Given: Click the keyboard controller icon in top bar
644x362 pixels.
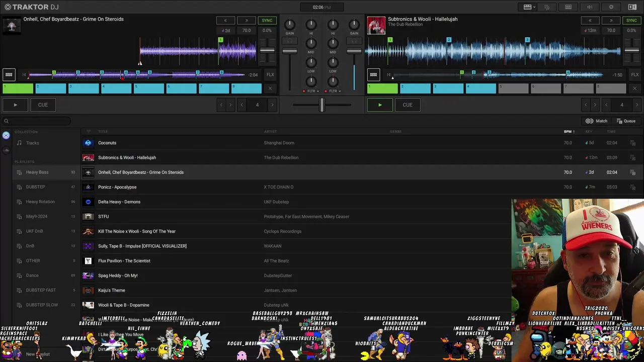Looking at the screenshot, I should (568, 7).
